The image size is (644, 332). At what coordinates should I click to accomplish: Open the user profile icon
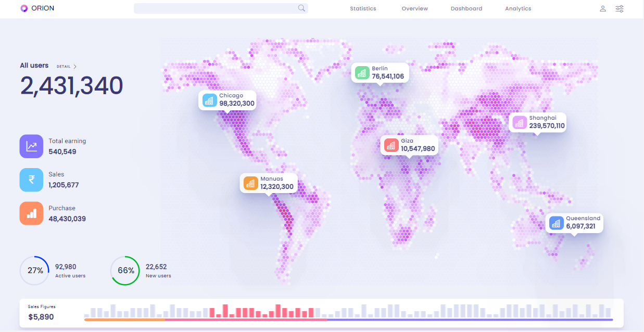coord(602,8)
